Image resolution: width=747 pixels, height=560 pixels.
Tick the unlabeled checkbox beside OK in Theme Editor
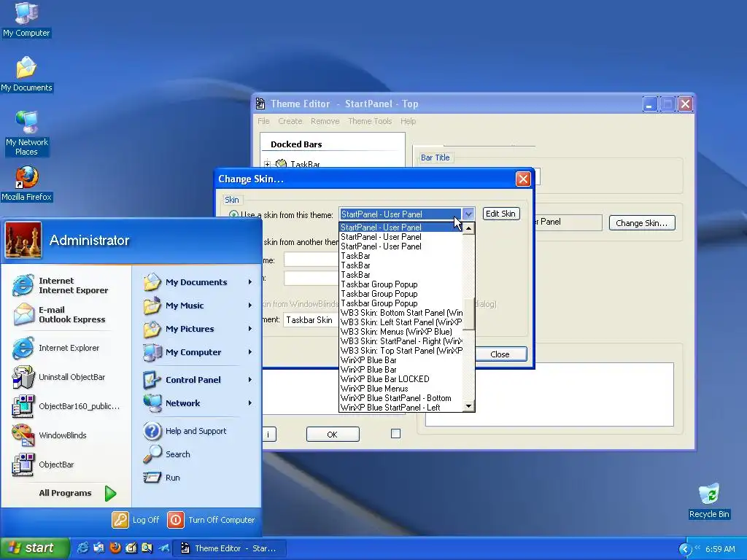click(395, 433)
